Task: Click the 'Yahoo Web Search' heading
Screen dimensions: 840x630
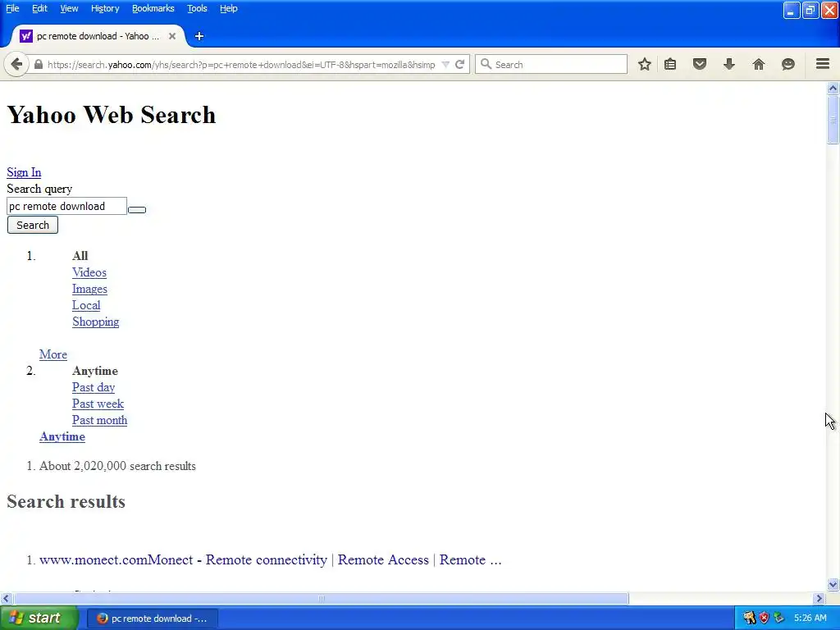Action: click(112, 115)
